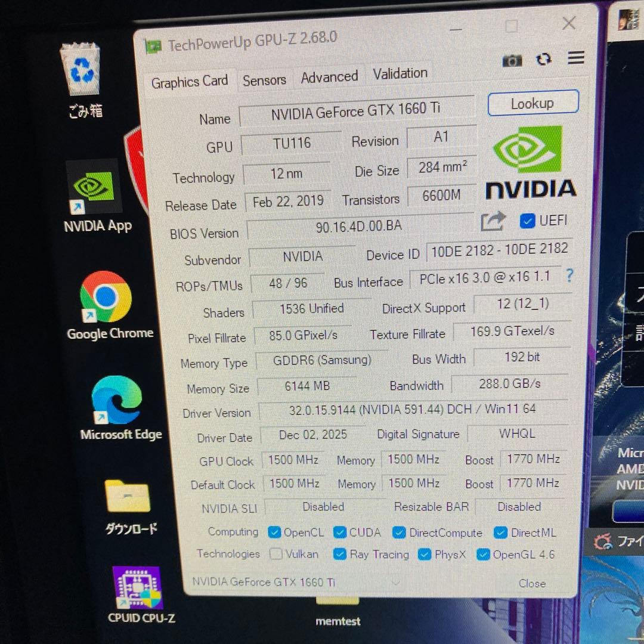Click the refresh readings icon

(543, 60)
